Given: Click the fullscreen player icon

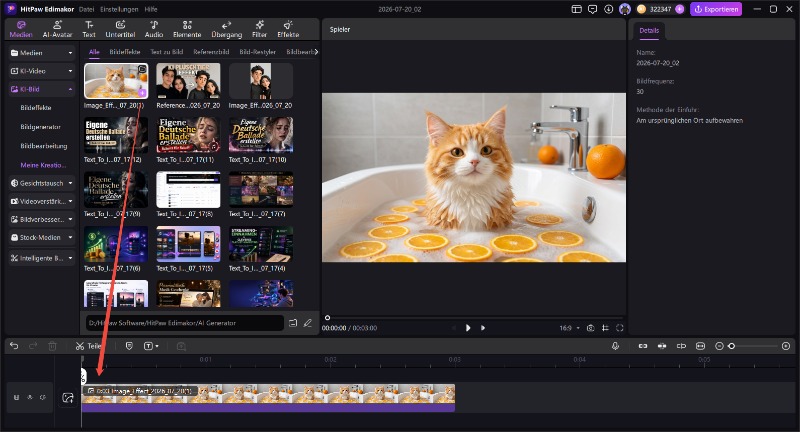Looking at the screenshot, I should coord(620,328).
